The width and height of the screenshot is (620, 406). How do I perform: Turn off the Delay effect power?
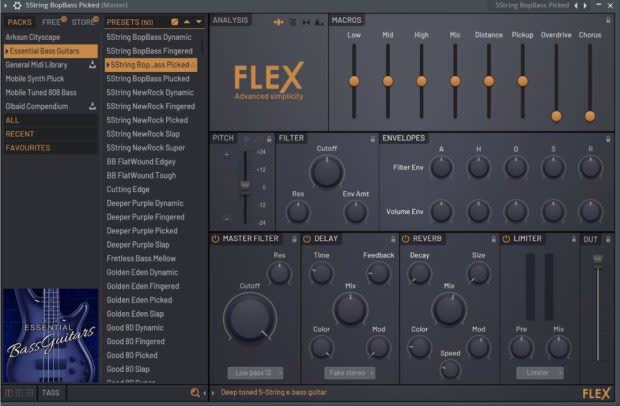(307, 239)
